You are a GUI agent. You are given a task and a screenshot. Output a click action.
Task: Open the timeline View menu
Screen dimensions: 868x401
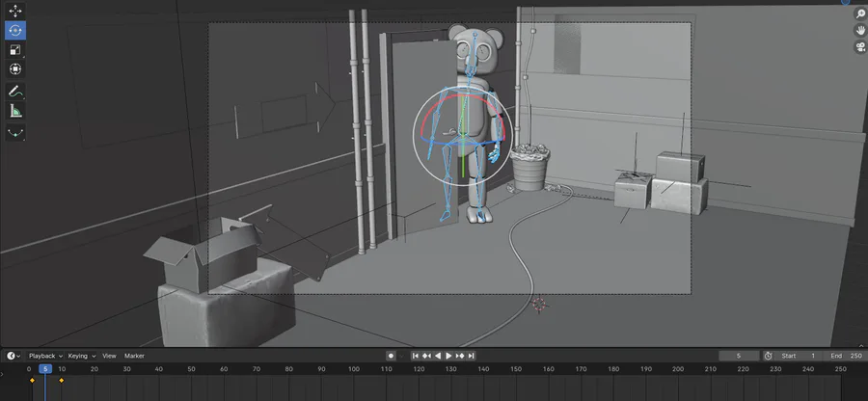pyautogui.click(x=110, y=356)
